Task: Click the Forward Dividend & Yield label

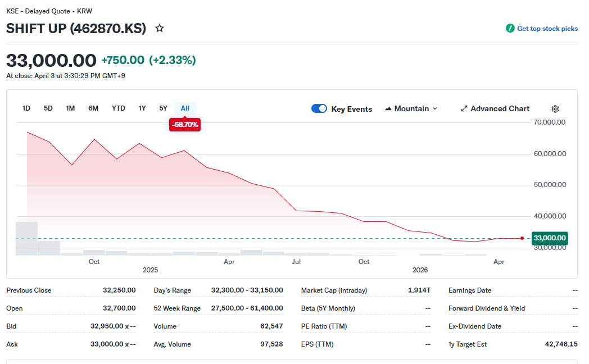Action: (x=487, y=308)
